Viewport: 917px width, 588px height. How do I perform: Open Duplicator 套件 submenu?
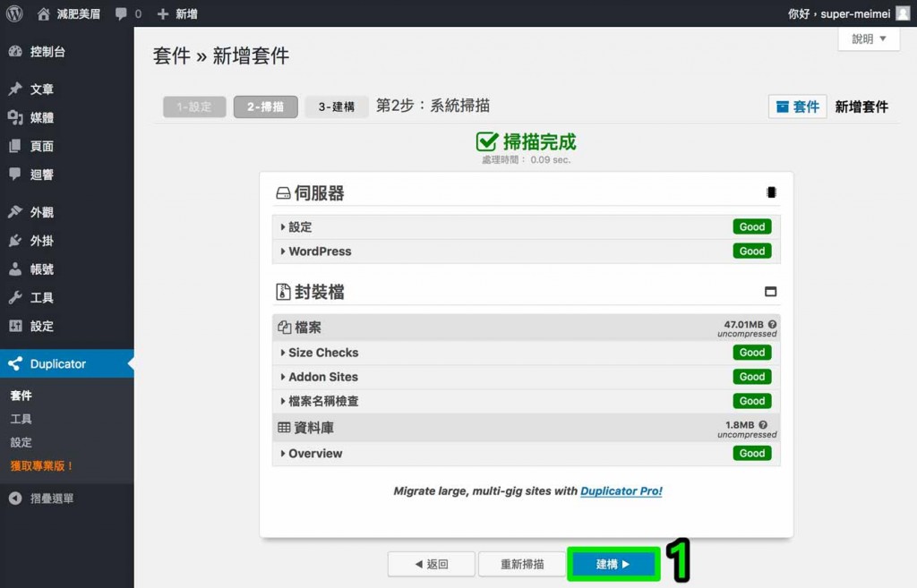(21, 396)
